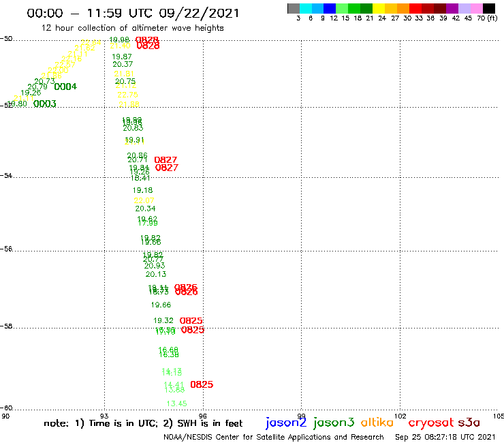The image size is (504, 443).
Task: Select the wave height value '21.81'
Action: coord(124,74)
